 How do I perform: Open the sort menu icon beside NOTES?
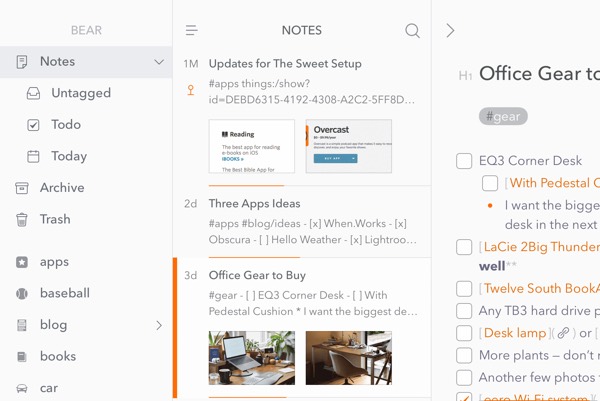(x=192, y=30)
